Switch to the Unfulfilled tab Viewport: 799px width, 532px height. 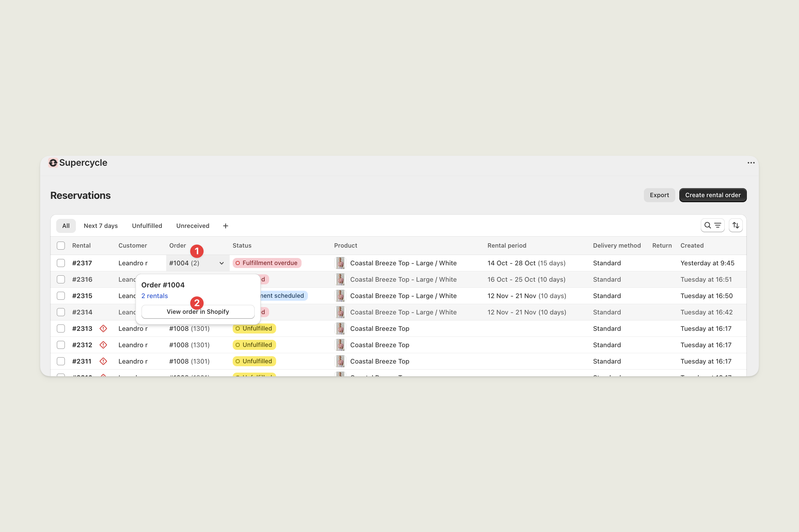pyautogui.click(x=147, y=226)
